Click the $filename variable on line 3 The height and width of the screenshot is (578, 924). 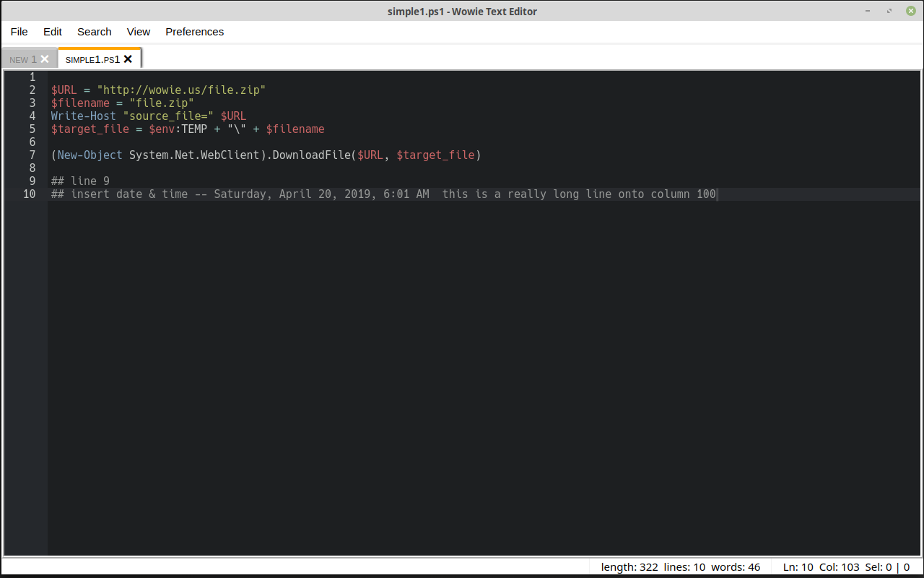(x=80, y=103)
